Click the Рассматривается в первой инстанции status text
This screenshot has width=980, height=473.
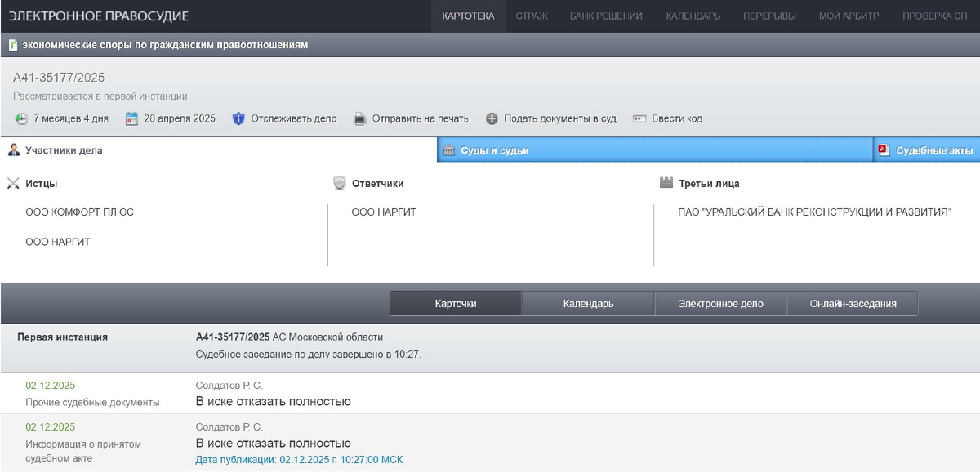[x=100, y=96]
